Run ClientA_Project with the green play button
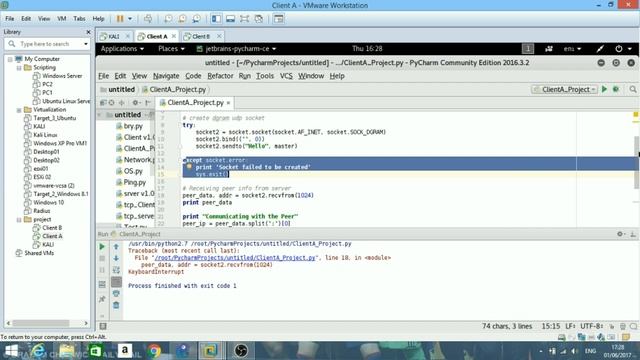 pos(604,89)
